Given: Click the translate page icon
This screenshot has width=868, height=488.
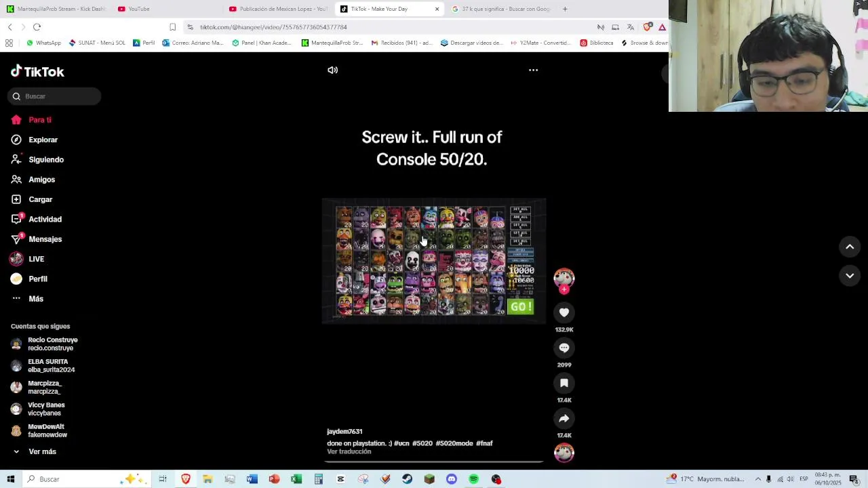Looking at the screenshot, I should click(631, 27).
